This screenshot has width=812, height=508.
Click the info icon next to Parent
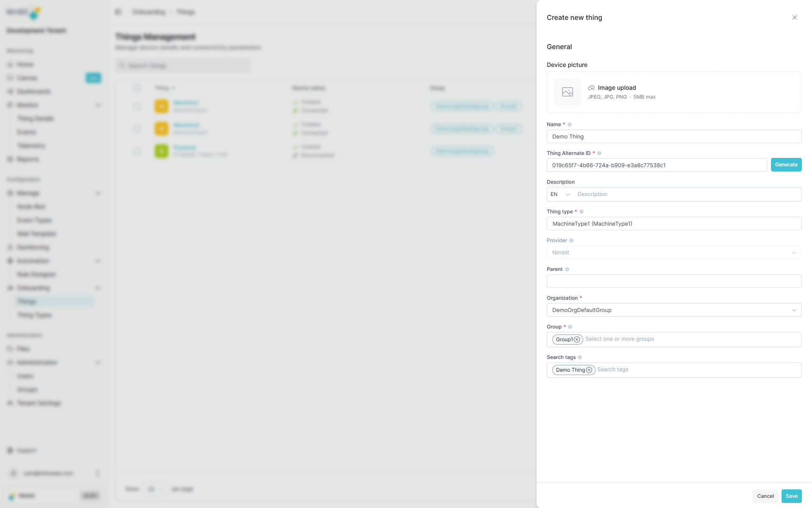point(567,269)
